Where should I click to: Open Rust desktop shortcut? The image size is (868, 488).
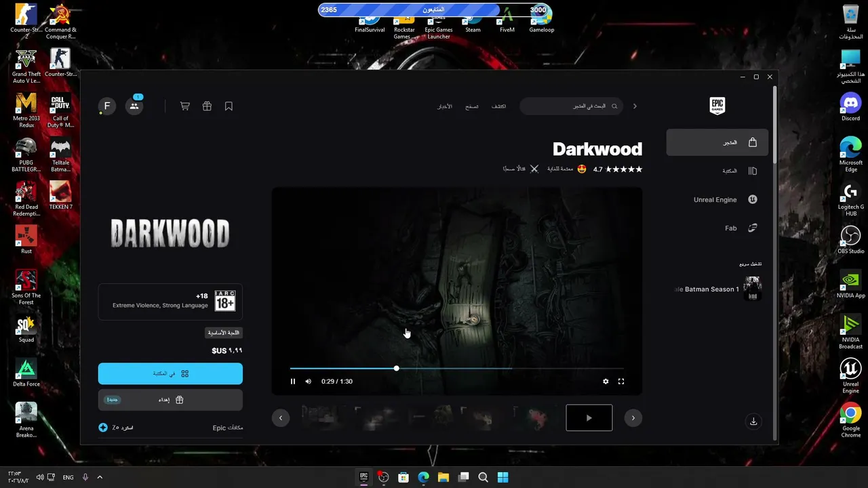[26, 239]
